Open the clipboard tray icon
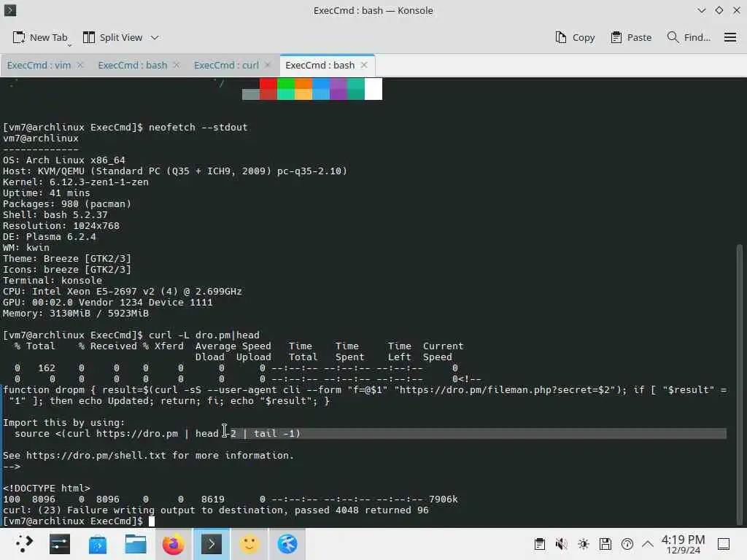 pyautogui.click(x=540, y=544)
